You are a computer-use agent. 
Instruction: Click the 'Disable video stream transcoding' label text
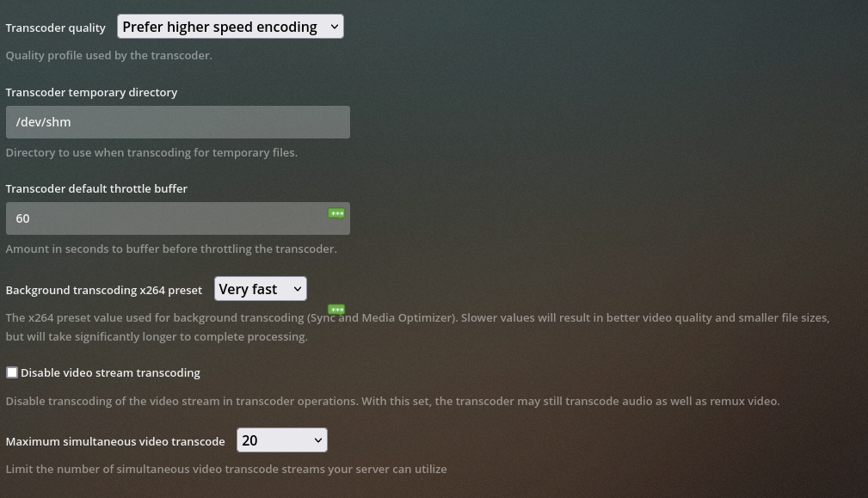click(110, 372)
